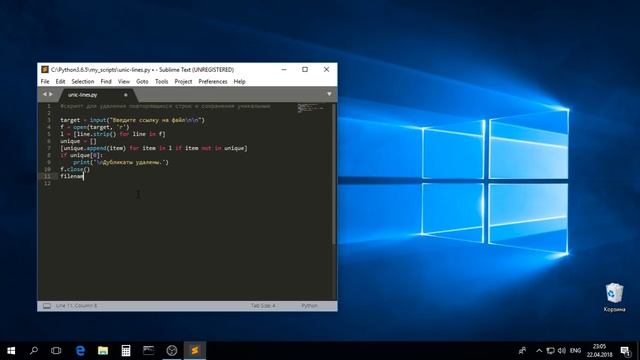
Task: Minimize the Sublime Text window
Action: tap(284, 69)
